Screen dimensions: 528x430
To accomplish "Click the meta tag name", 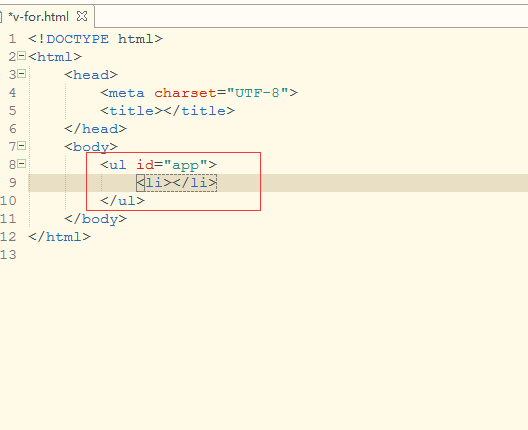I will (x=127, y=93).
